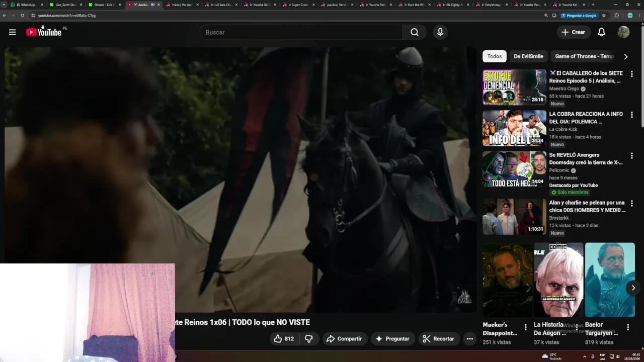Viewport: 644px width, 362px height.
Task: Reload the page
Action: [x=22, y=16]
